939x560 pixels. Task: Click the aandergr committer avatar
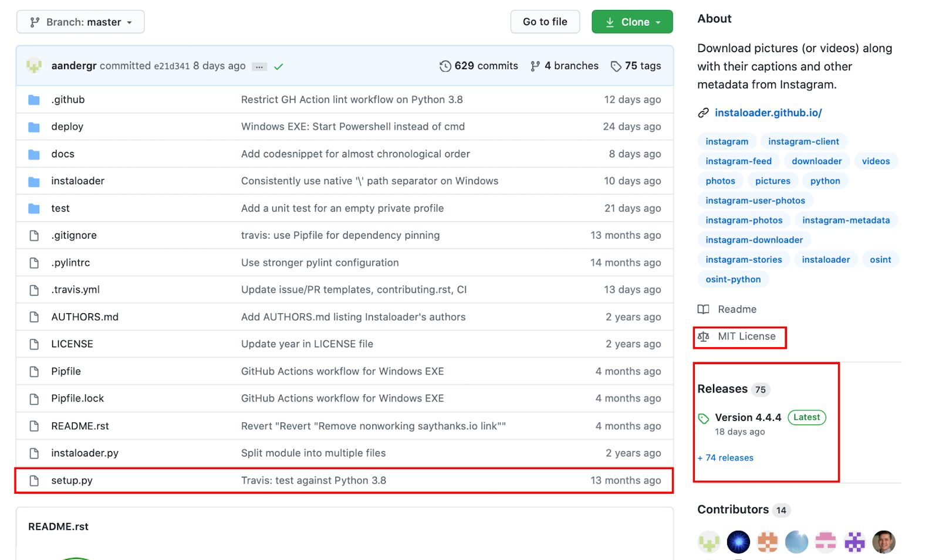pos(34,66)
